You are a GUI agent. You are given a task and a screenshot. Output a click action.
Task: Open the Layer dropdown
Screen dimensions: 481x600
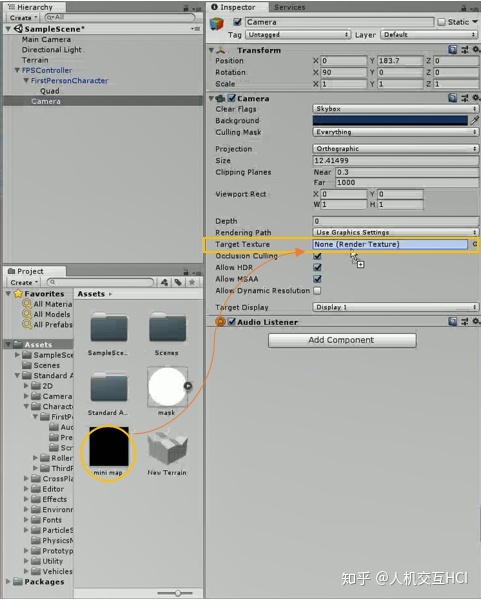(429, 34)
